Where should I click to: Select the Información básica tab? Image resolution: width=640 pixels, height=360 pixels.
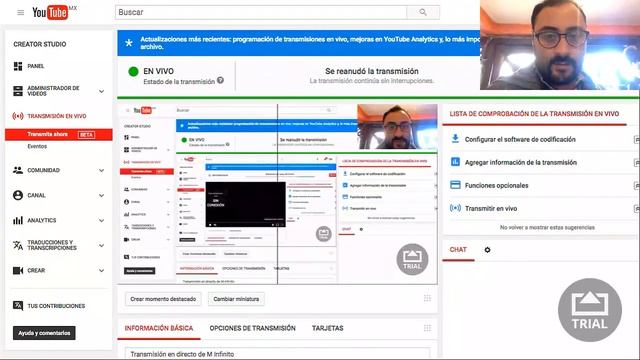tap(159, 328)
